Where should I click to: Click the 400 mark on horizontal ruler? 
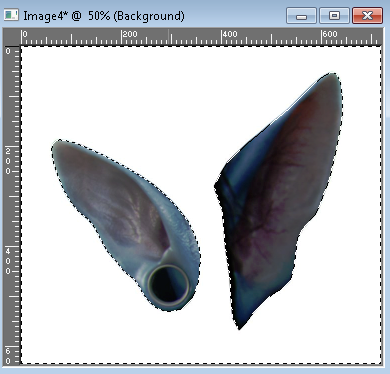click(x=230, y=34)
